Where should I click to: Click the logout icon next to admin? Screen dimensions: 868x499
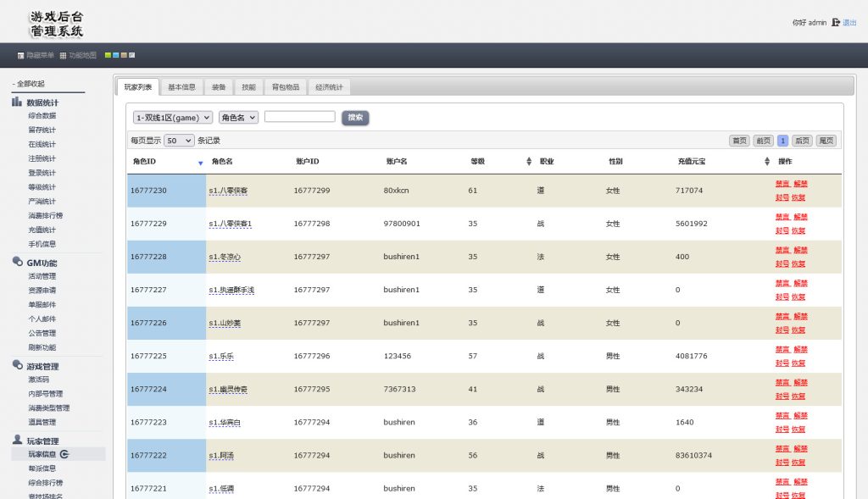835,22
